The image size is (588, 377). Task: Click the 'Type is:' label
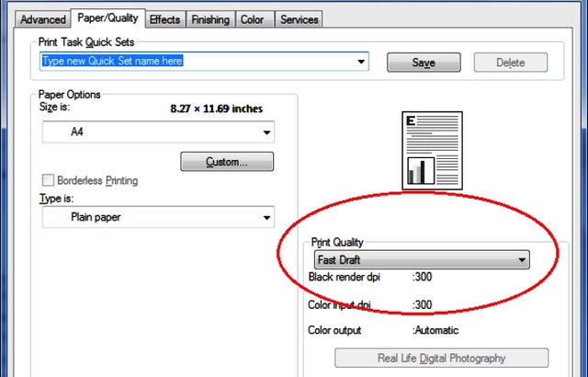(57, 199)
